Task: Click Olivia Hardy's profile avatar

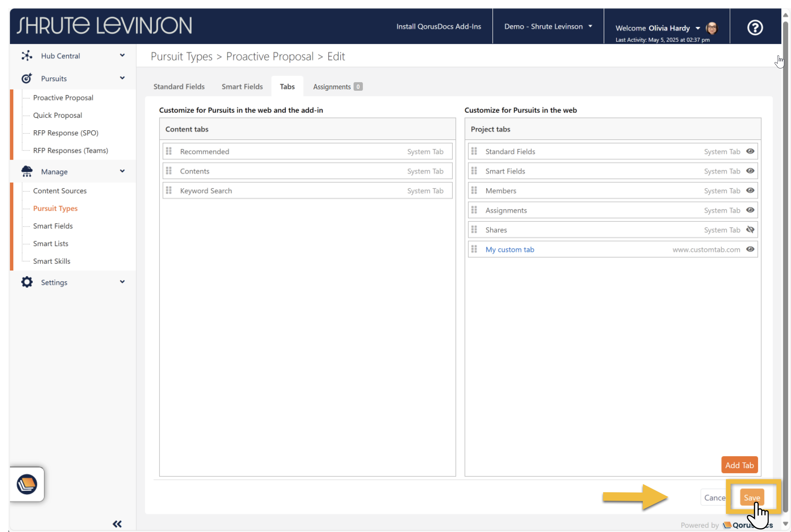Action: point(712,28)
